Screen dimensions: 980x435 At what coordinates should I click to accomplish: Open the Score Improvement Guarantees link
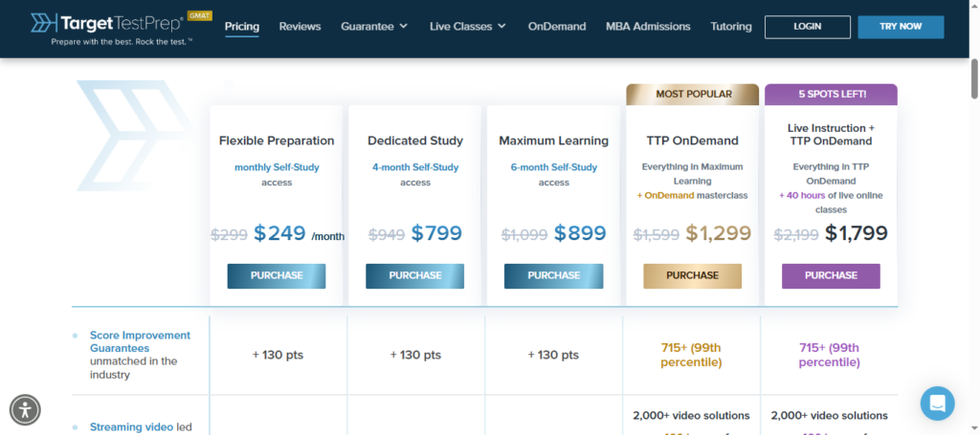[140, 341]
